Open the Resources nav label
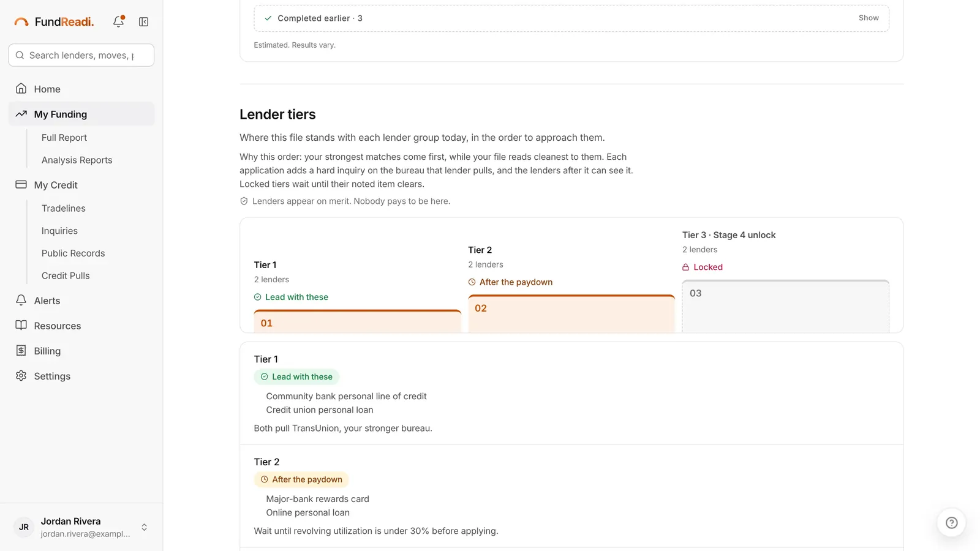Screen dimensions: 980x551 [58, 326]
